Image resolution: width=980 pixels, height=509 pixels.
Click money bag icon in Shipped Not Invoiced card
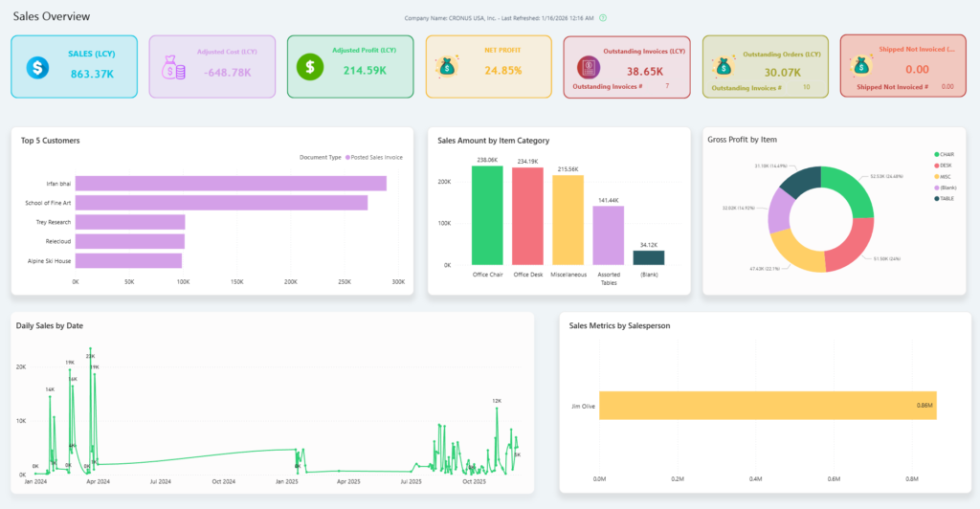point(861,66)
